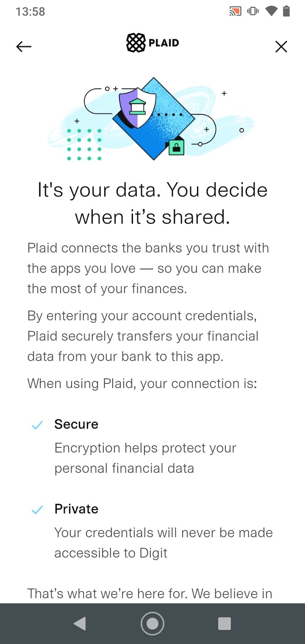
Task: Select the Secure heading text
Action: coord(76,424)
